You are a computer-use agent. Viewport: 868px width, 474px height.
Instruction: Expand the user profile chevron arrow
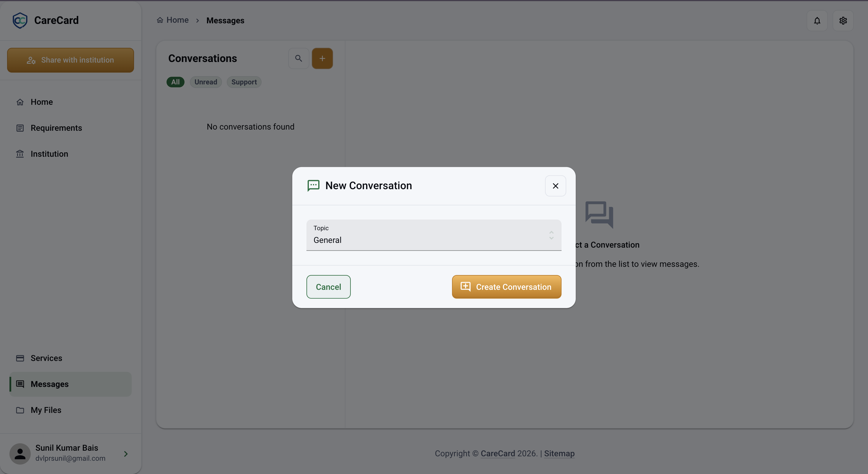(126, 454)
